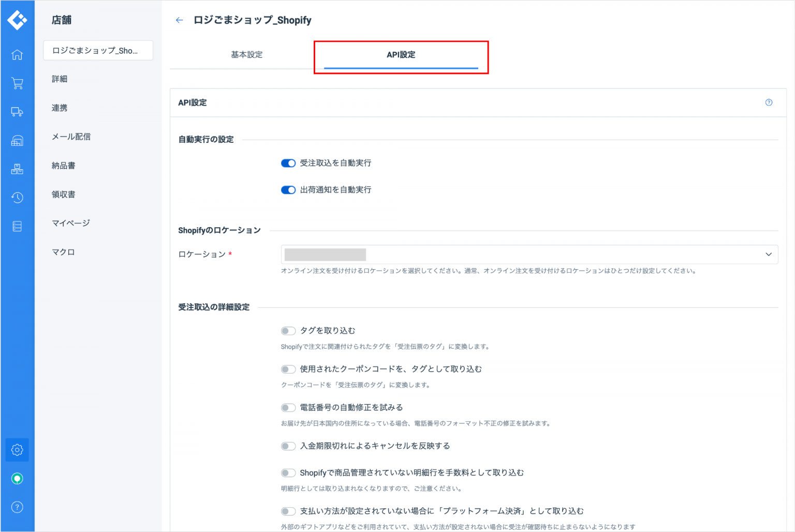Viewport: 795px width, 532px height.
Task: Open the shopping cart orders icon
Action: coord(17,83)
